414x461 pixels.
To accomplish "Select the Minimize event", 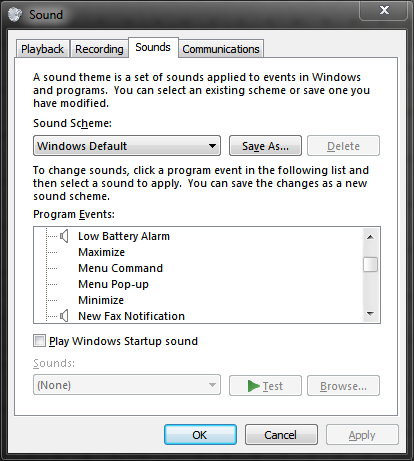I will [101, 300].
